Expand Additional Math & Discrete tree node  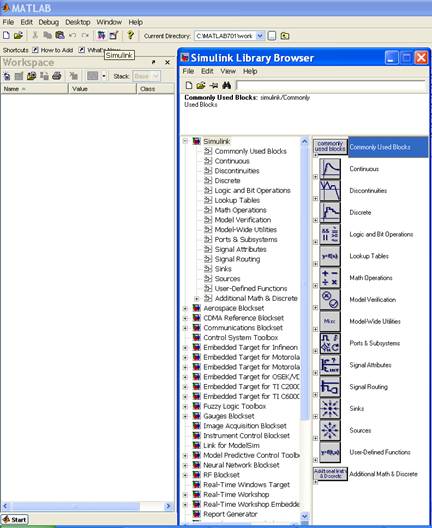(197, 298)
